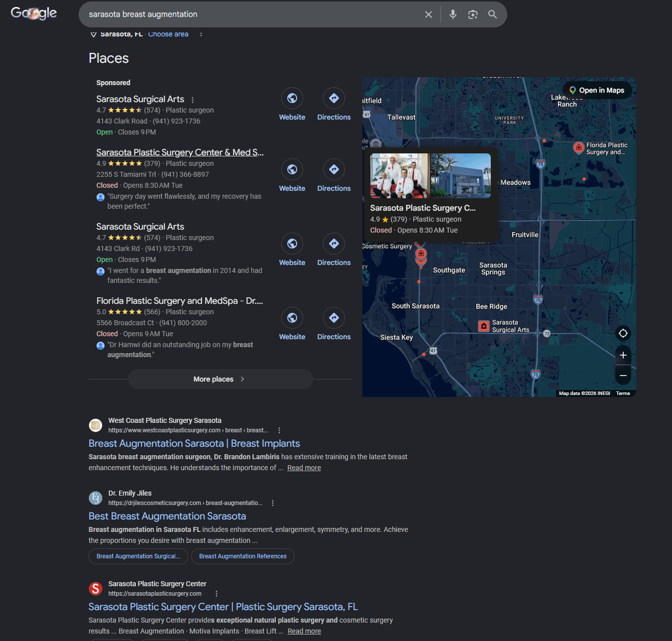The image size is (672, 641).
Task: Open location options three-dot menu beside Choose area
Action: 201,34
